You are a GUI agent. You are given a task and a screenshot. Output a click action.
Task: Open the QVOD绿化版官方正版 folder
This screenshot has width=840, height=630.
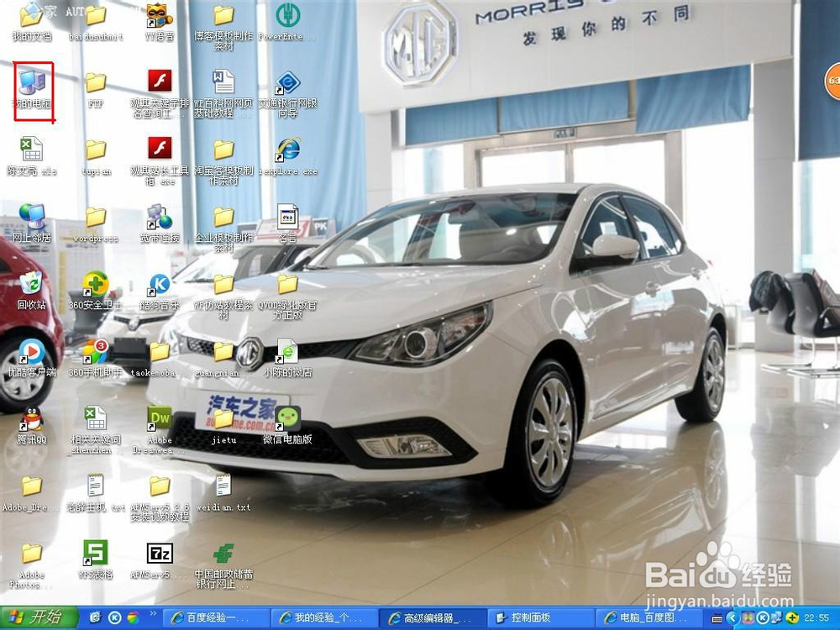tap(287, 285)
